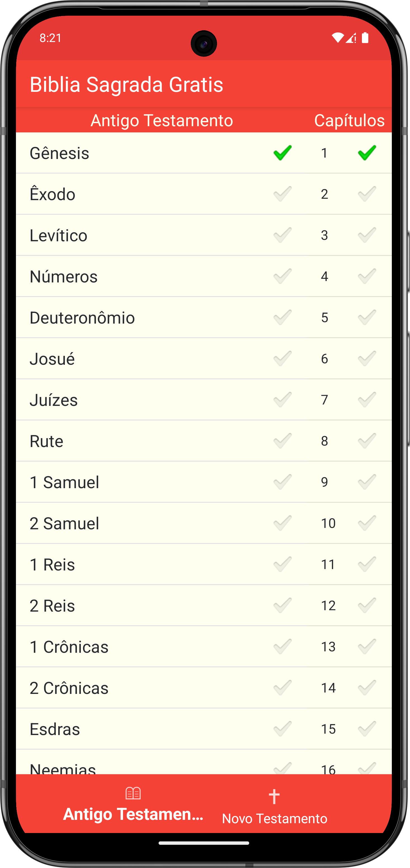Image resolution: width=410 pixels, height=868 pixels.
Task: Select the Antigo Testamento tab
Action: coord(133,807)
